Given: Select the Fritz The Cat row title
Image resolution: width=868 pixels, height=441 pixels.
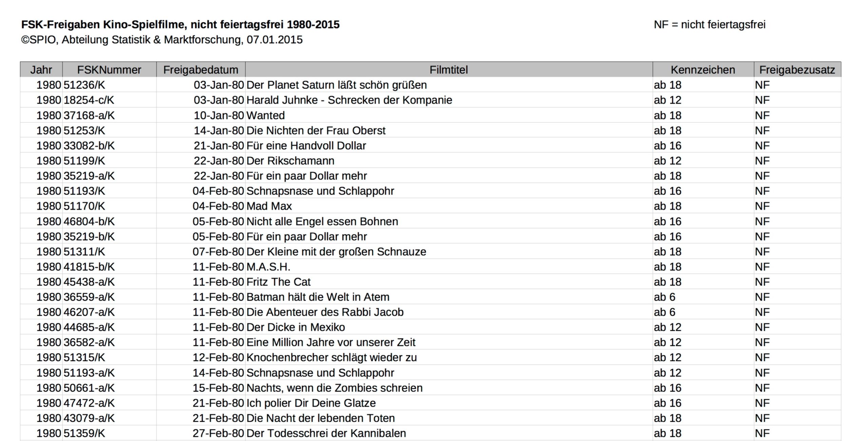Looking at the screenshot, I should [x=278, y=282].
